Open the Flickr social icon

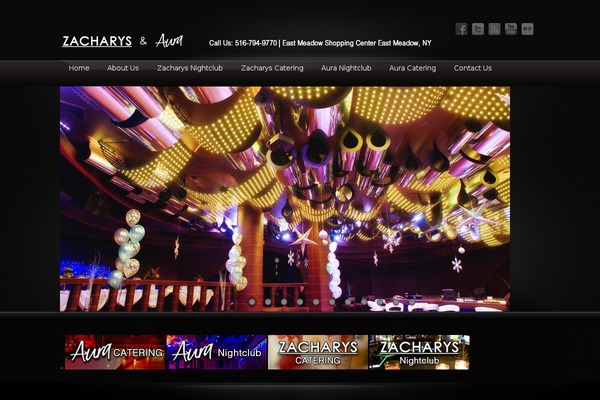pyautogui.click(x=527, y=29)
